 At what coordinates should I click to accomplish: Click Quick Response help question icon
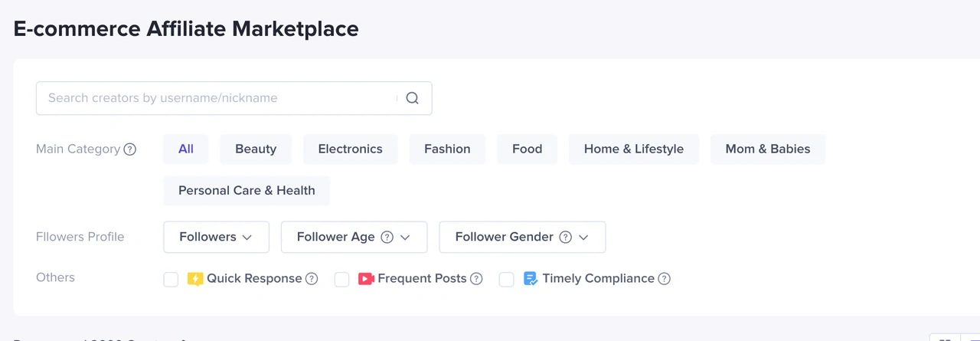(x=312, y=279)
